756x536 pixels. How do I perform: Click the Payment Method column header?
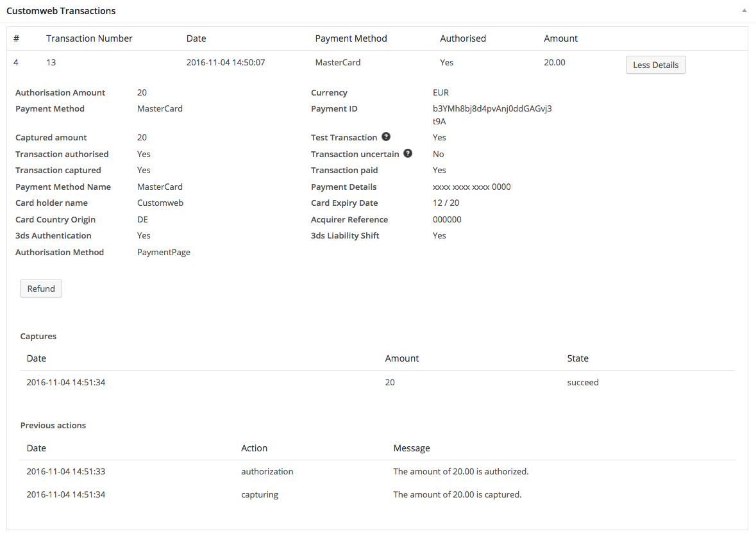pyautogui.click(x=351, y=38)
